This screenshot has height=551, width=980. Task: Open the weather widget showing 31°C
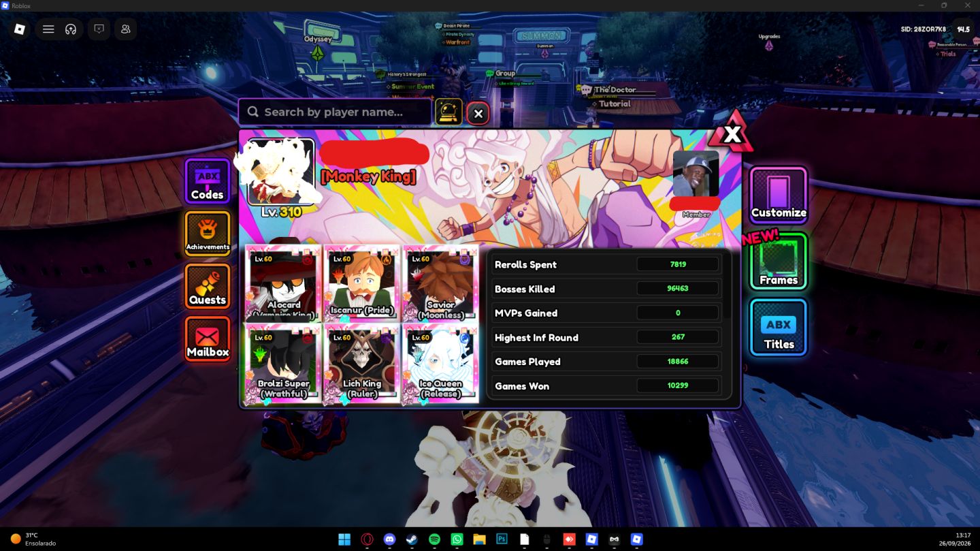coord(33,539)
